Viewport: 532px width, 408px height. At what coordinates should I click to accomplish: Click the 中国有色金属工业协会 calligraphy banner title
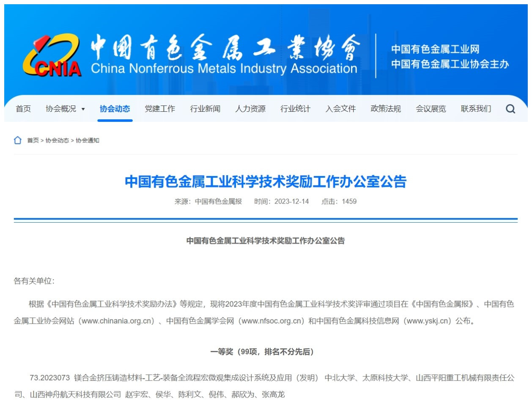pos(225,47)
